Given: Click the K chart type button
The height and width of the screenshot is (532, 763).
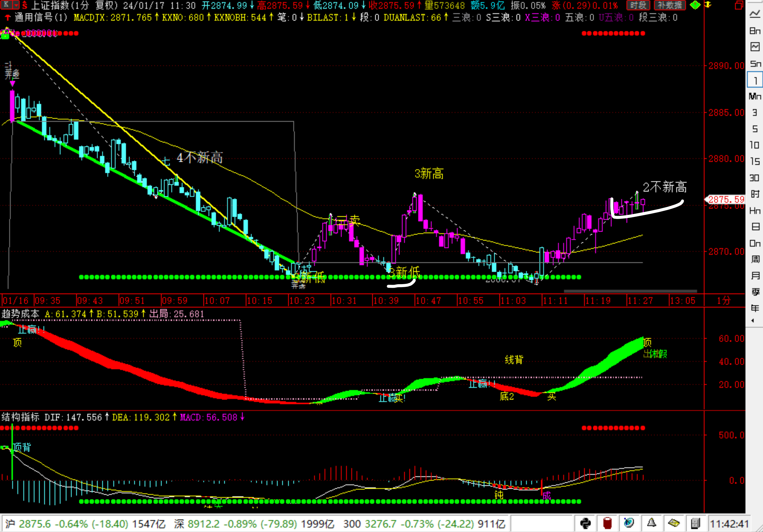Looking at the screenshot, I should coord(6,5).
